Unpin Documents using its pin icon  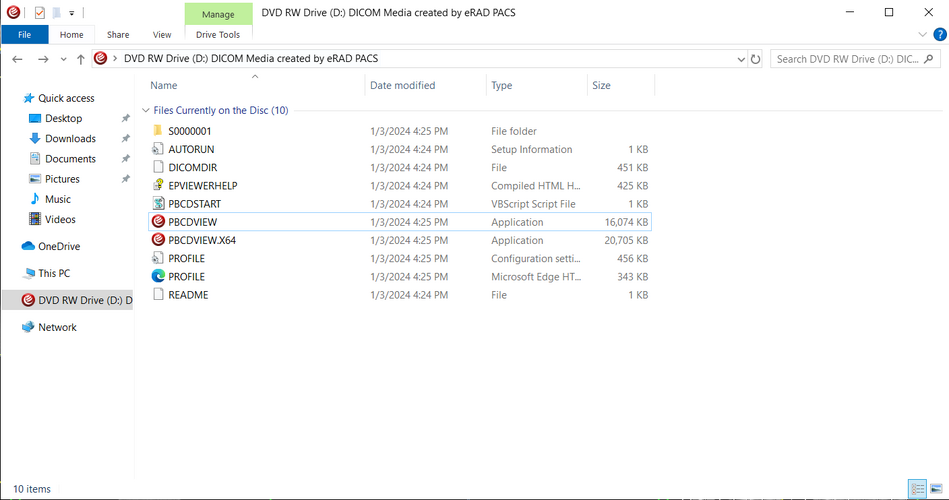tap(125, 159)
